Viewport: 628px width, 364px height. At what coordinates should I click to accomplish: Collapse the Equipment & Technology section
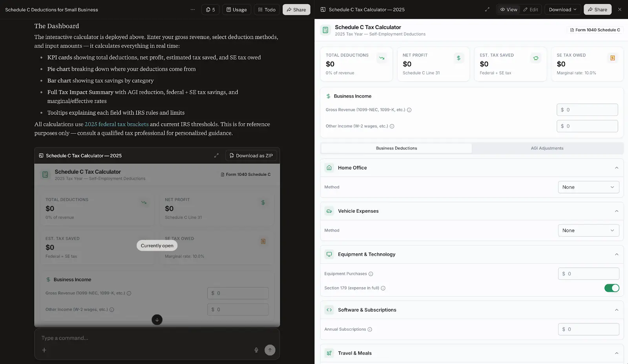(616, 255)
